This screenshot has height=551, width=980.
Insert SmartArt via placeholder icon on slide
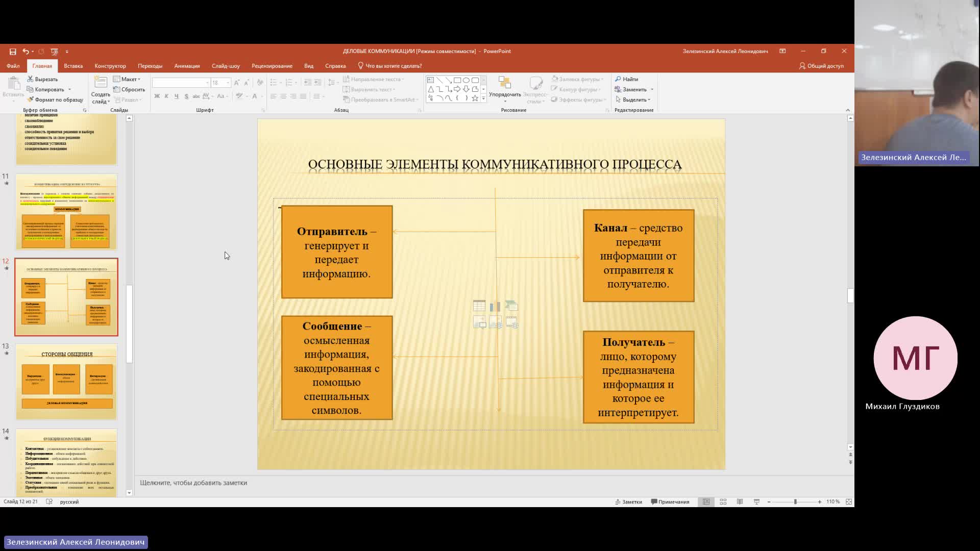[511, 306]
